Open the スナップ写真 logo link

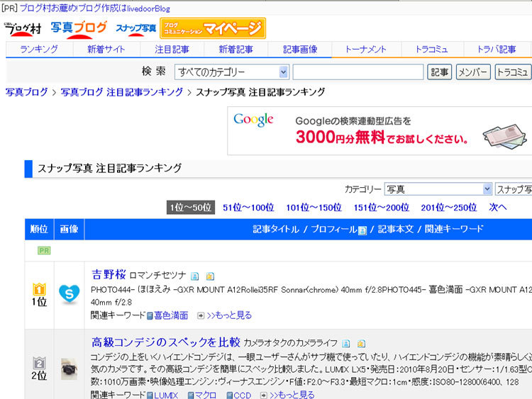tap(135, 28)
